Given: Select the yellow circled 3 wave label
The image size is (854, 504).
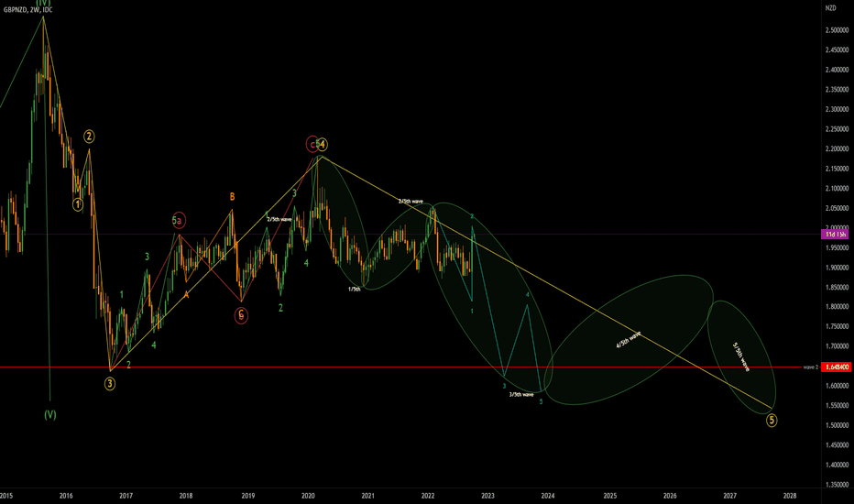Looking at the screenshot, I should pyautogui.click(x=110, y=384).
